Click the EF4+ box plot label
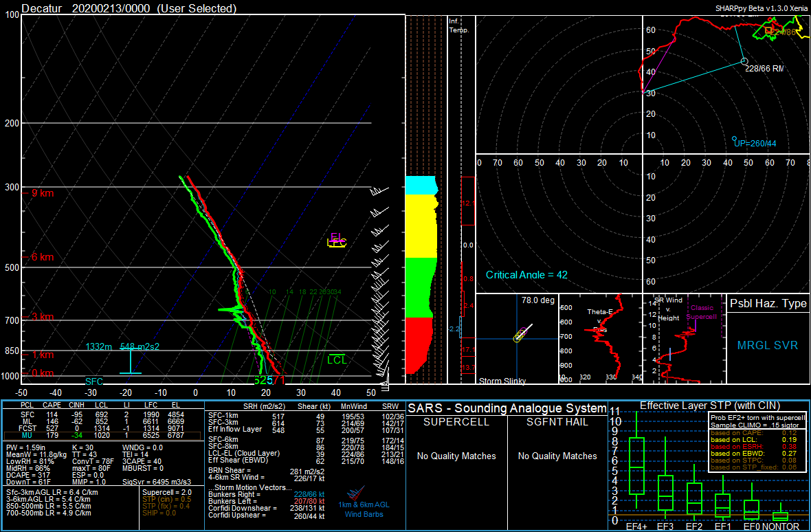The width and height of the screenshot is (811, 532). coord(636,527)
